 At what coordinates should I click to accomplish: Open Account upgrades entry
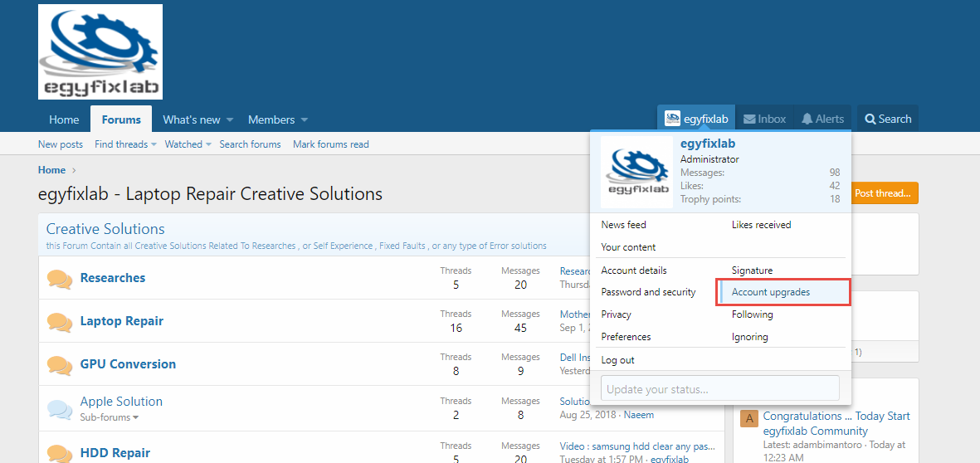coord(783,292)
